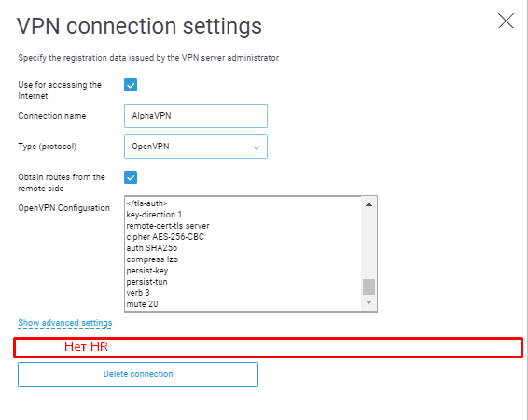
Task: Edit the Connection name field AlphaVPN
Action: (x=196, y=116)
